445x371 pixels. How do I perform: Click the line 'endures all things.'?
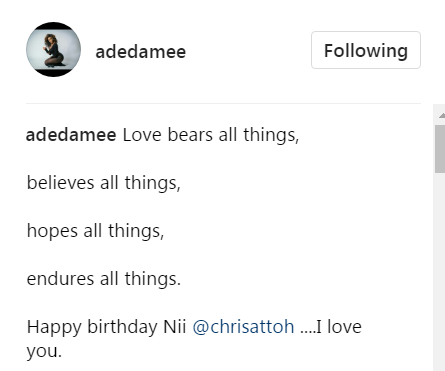coord(103,279)
